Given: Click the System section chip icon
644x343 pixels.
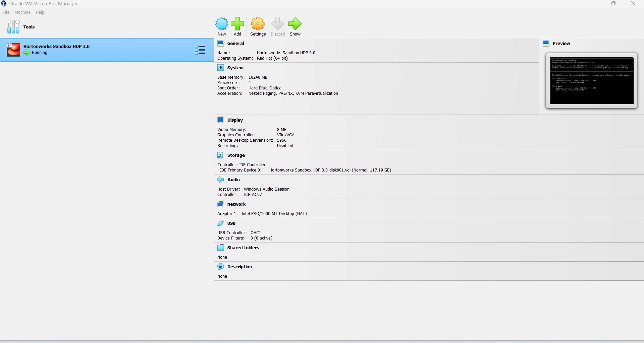Looking at the screenshot, I should [x=221, y=68].
